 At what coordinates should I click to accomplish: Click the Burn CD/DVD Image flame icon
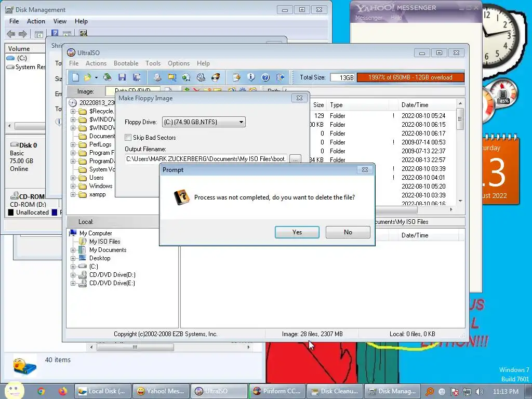pyautogui.click(x=216, y=77)
